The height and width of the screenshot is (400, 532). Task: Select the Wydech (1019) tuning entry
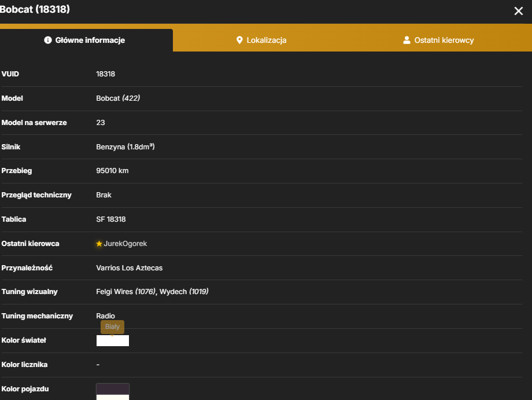coord(184,292)
